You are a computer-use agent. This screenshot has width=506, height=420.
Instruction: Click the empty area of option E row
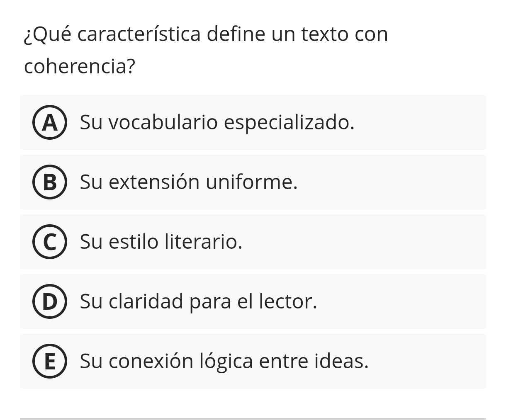pos(427,361)
